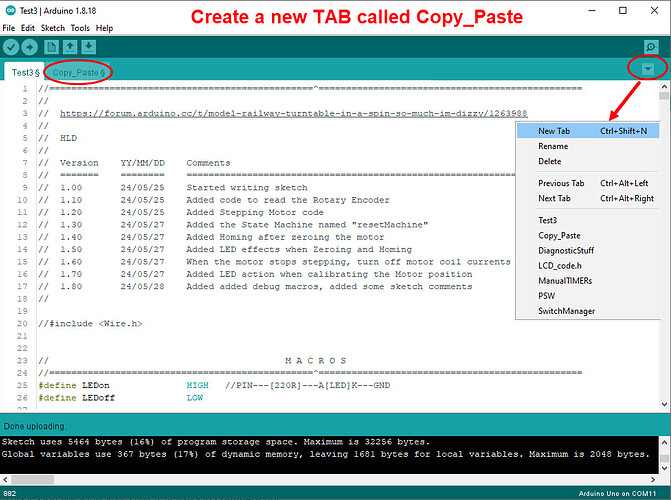Select Next Tab menu entry
The image size is (671, 500).
588,198
